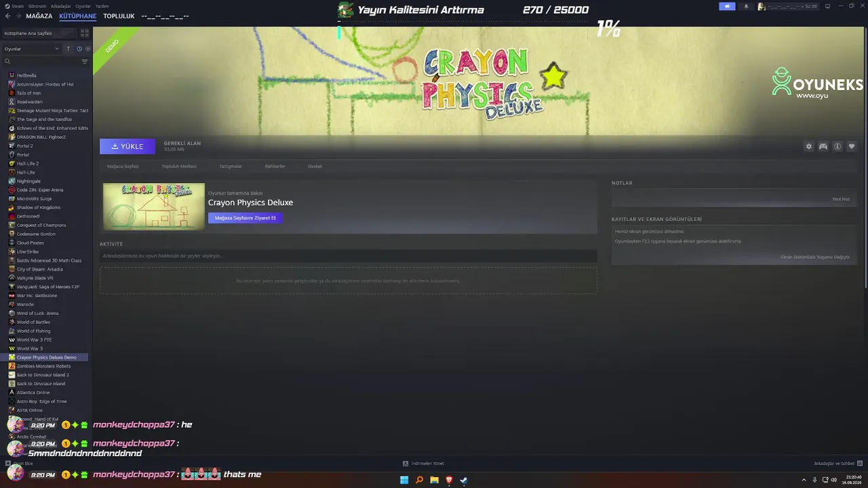Open İndirmeleri Yönet downloads bar
Screen dimensions: 868x488
424,464
